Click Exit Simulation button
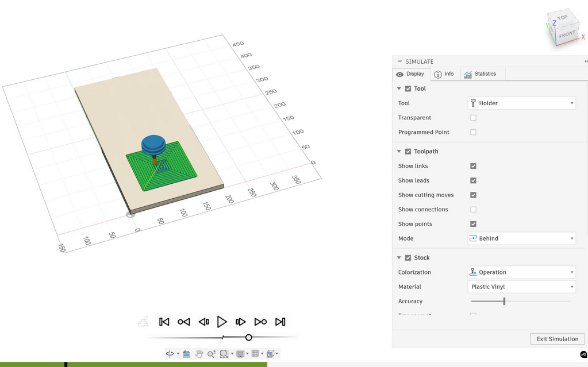Viewport: 588px width, 367px height. click(558, 339)
